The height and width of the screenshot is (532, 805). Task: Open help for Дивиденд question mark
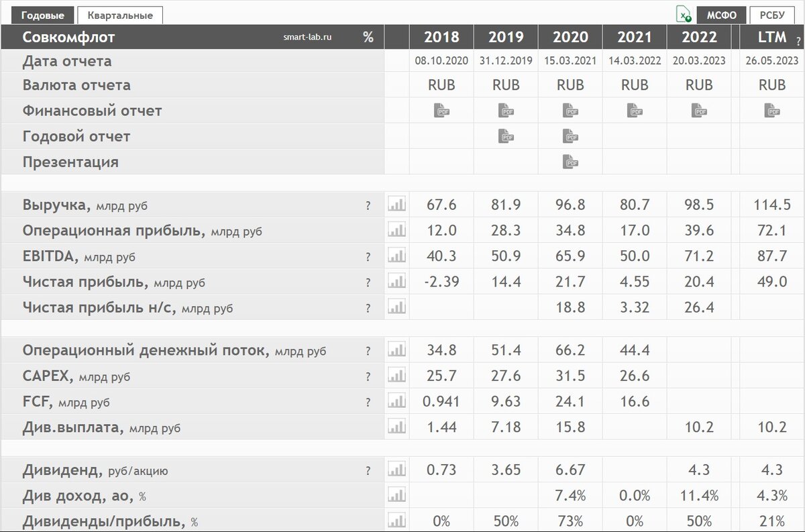click(368, 470)
